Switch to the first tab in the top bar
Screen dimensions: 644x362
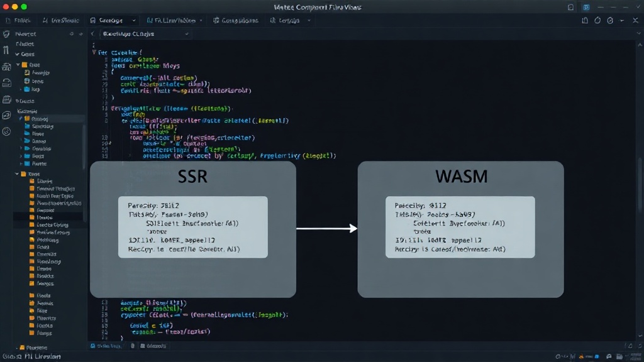(x=18, y=20)
